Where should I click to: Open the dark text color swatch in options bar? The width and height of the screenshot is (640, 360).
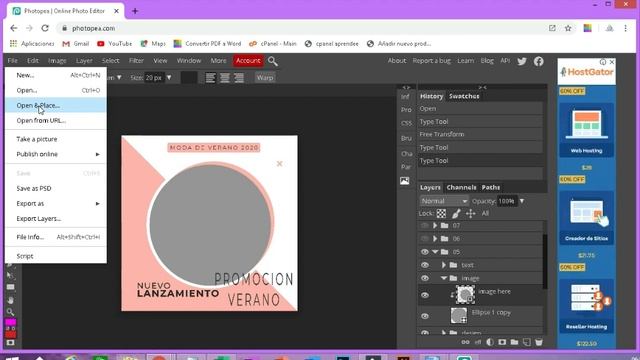[189, 78]
